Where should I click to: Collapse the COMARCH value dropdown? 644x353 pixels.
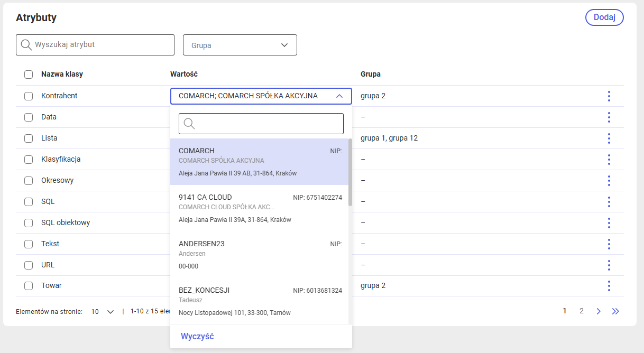pyautogui.click(x=339, y=96)
